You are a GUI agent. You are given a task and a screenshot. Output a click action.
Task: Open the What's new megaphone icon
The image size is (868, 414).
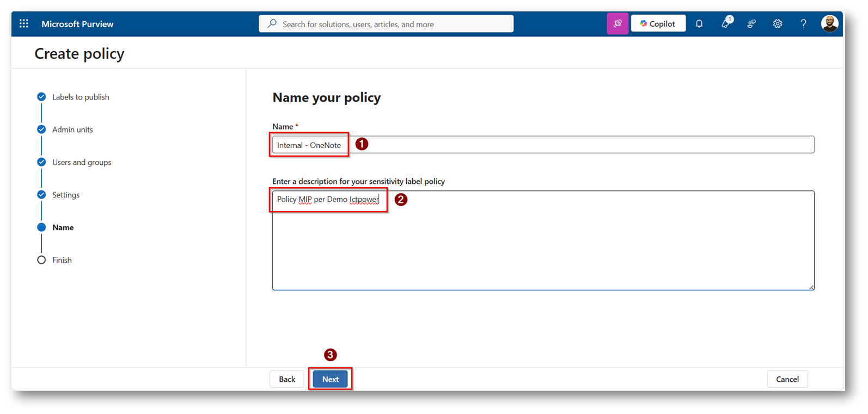pos(725,24)
